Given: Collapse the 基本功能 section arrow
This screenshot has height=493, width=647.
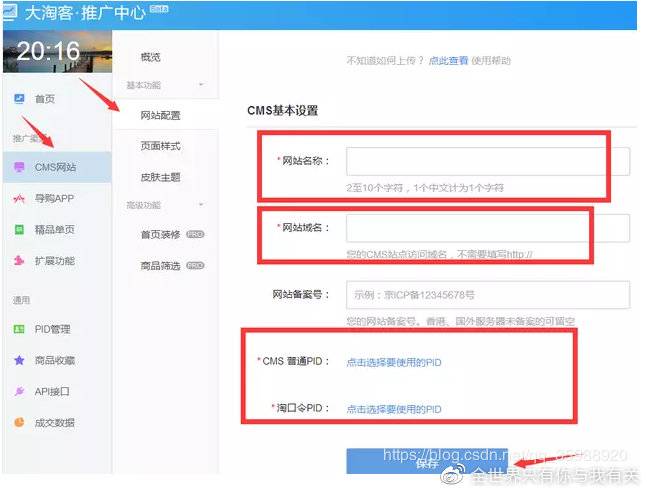Looking at the screenshot, I should [201, 85].
